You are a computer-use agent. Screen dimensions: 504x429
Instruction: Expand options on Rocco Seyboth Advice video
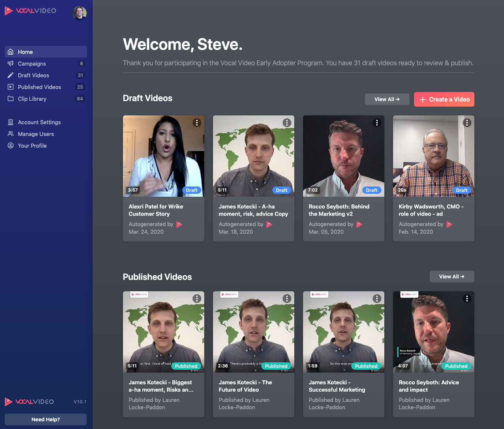coord(467,299)
